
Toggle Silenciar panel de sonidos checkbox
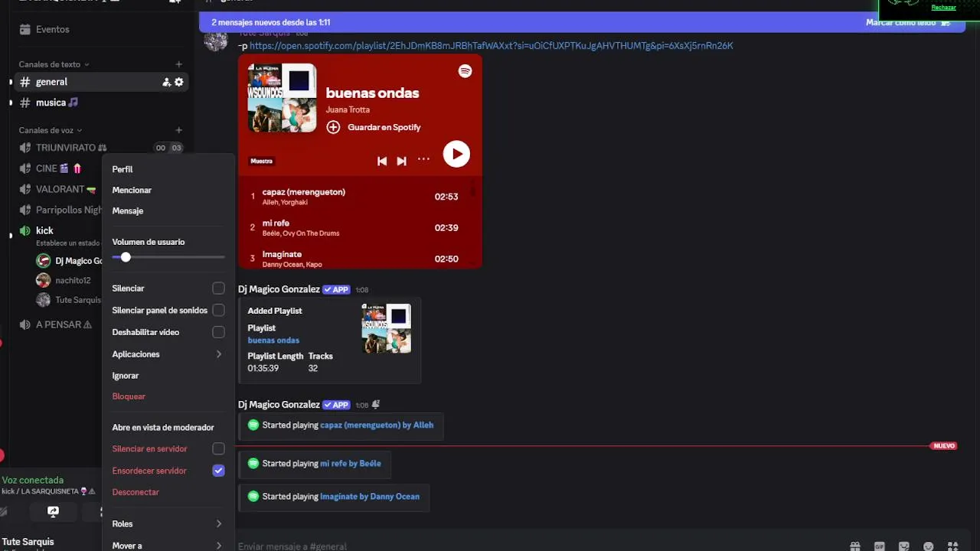tap(219, 310)
